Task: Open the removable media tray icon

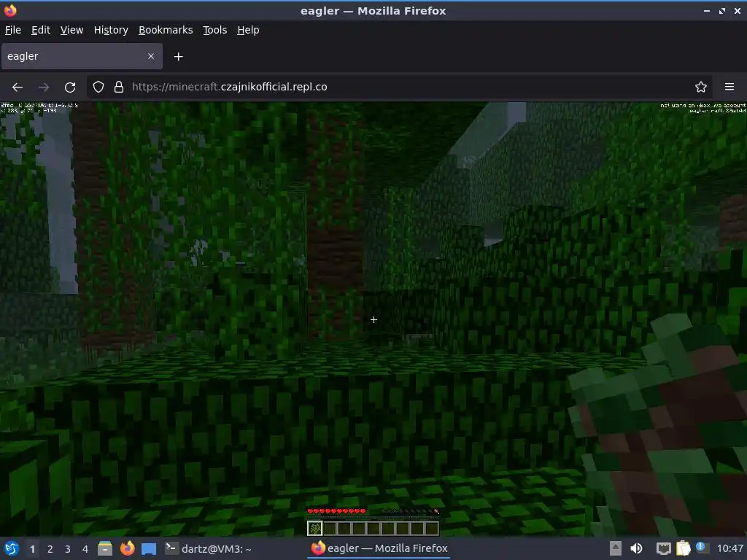Action: [615, 548]
